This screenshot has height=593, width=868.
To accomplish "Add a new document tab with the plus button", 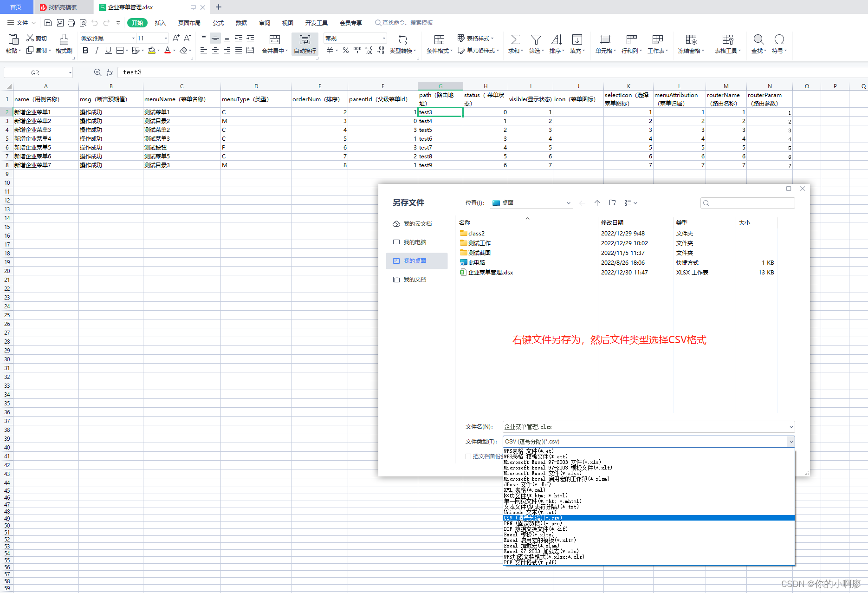I will pos(219,7).
